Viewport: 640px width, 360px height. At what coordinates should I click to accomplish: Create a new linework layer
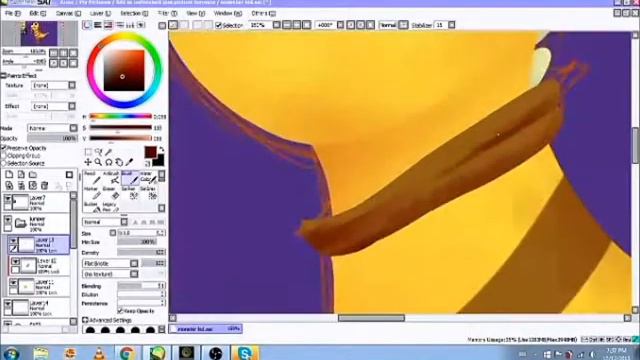point(21,175)
